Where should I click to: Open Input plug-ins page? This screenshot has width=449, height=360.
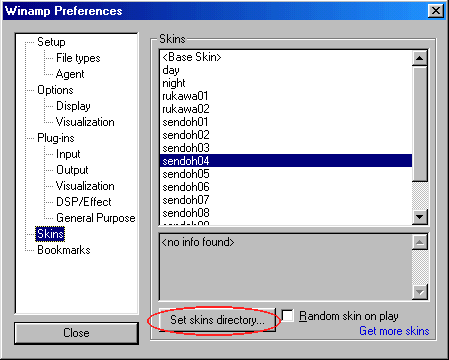coord(68,154)
